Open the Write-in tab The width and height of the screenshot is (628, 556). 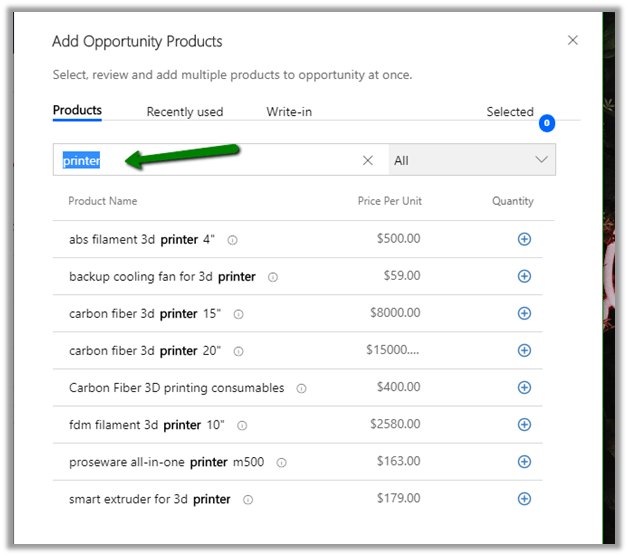pos(289,112)
